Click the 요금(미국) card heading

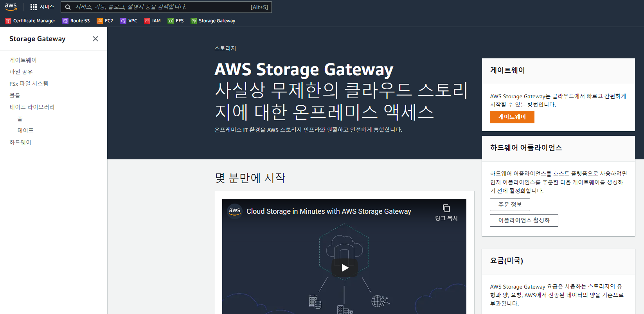point(506,261)
